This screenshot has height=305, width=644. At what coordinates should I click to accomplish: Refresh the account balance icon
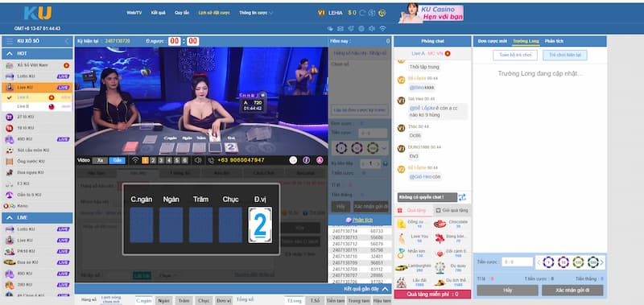click(362, 13)
